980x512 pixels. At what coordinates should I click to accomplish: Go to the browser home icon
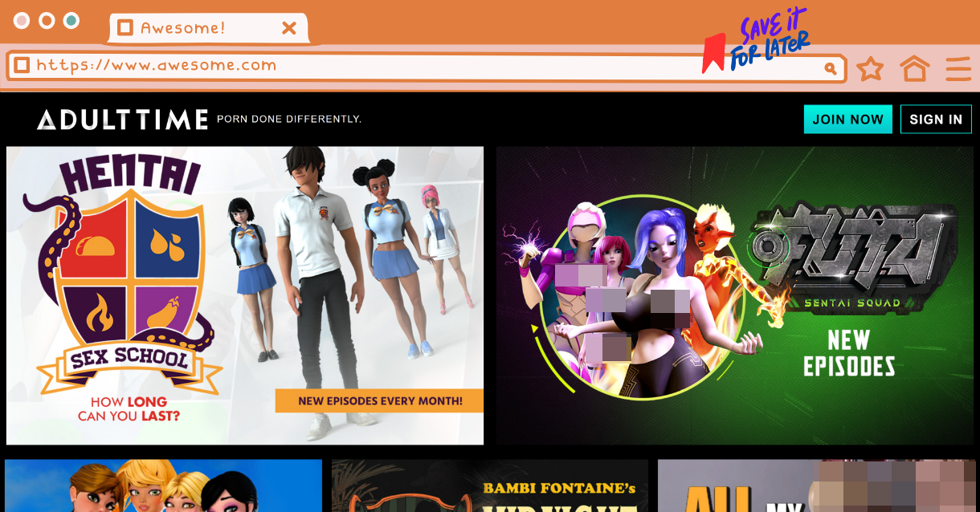914,69
